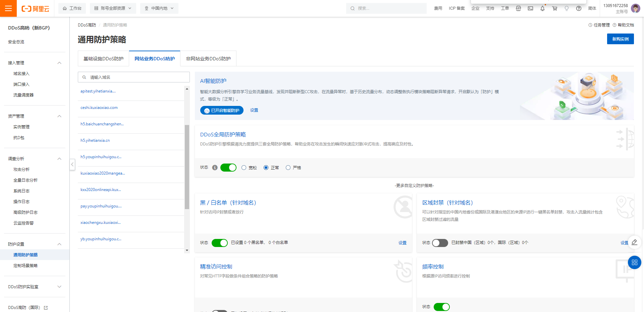Collapse 接入管理 sidebar section
This screenshot has height=312, width=644.
click(59, 63)
